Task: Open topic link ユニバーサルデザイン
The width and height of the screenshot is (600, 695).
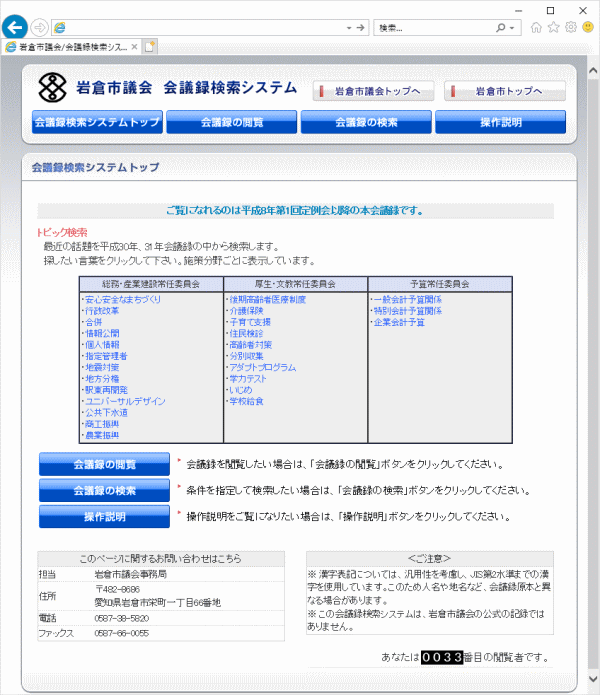Action: click(x=125, y=401)
